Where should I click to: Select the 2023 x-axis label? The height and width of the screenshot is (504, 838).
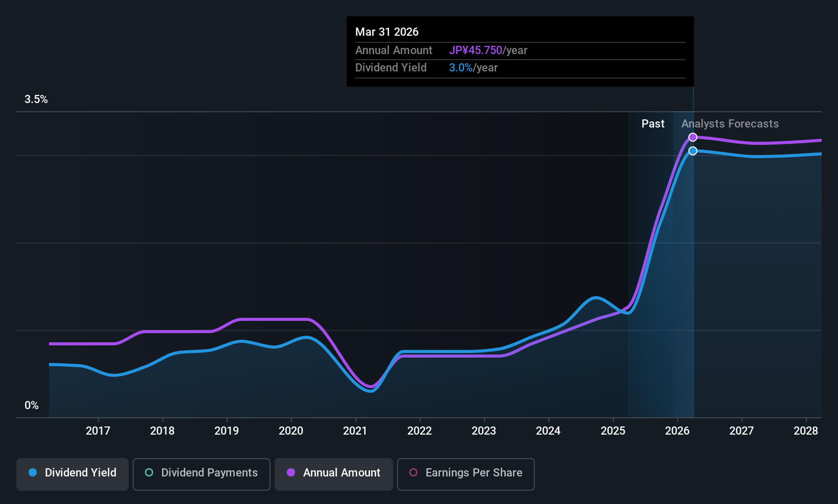tap(484, 431)
